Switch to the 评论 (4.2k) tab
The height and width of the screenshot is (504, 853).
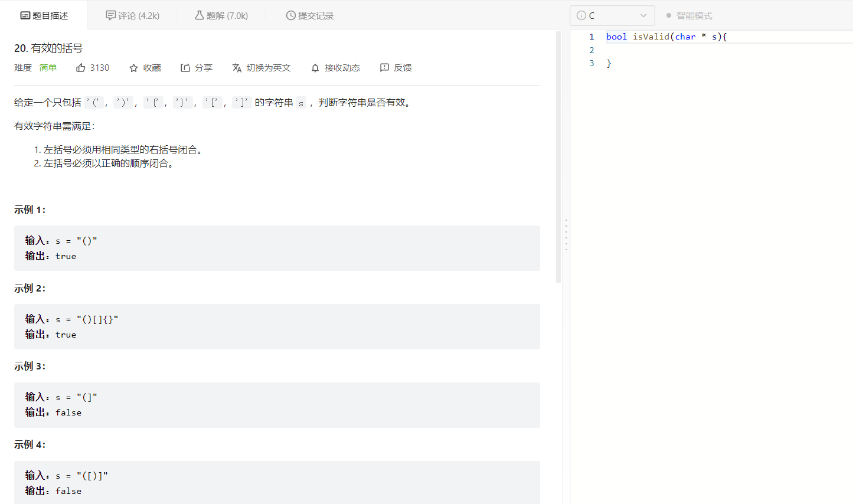point(133,15)
